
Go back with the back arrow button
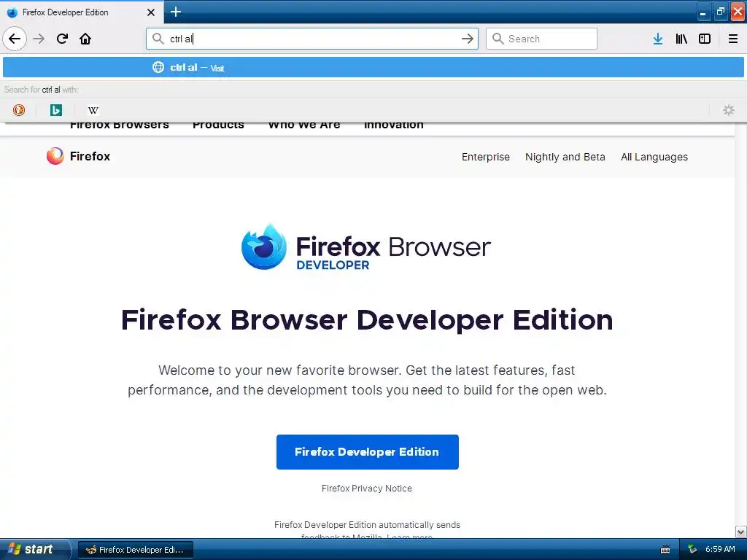pos(15,39)
